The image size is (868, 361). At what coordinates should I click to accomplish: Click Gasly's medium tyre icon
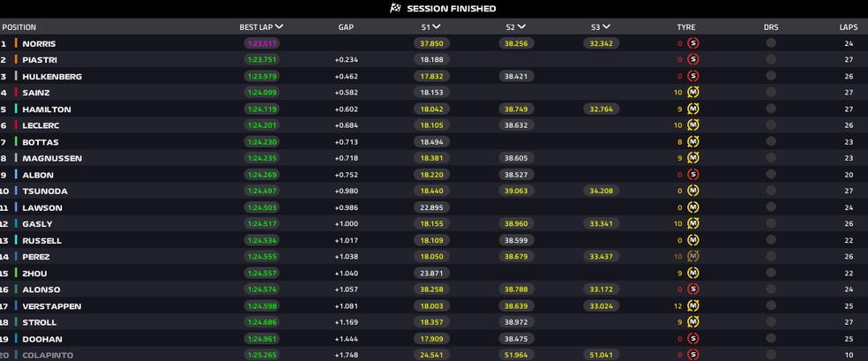point(693,223)
